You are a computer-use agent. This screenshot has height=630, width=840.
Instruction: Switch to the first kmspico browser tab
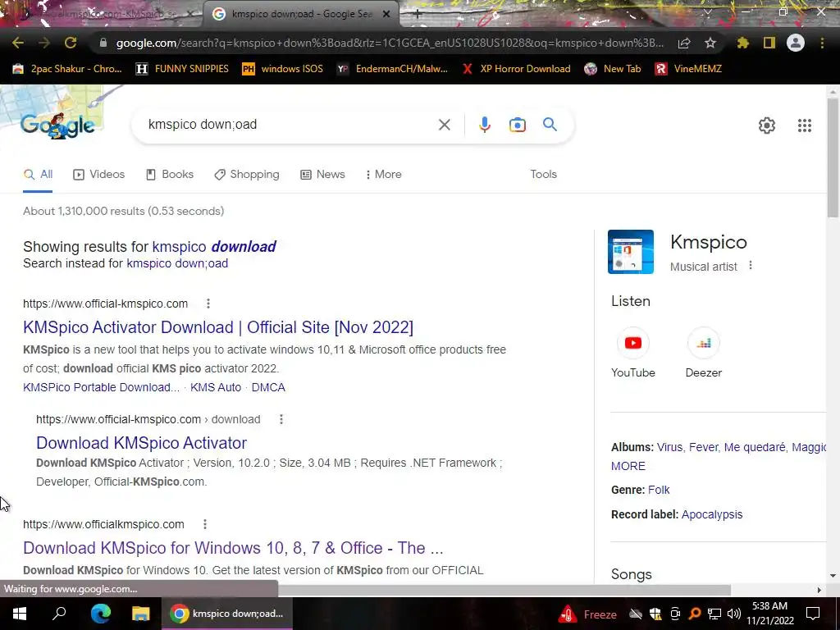pyautogui.click(x=102, y=15)
